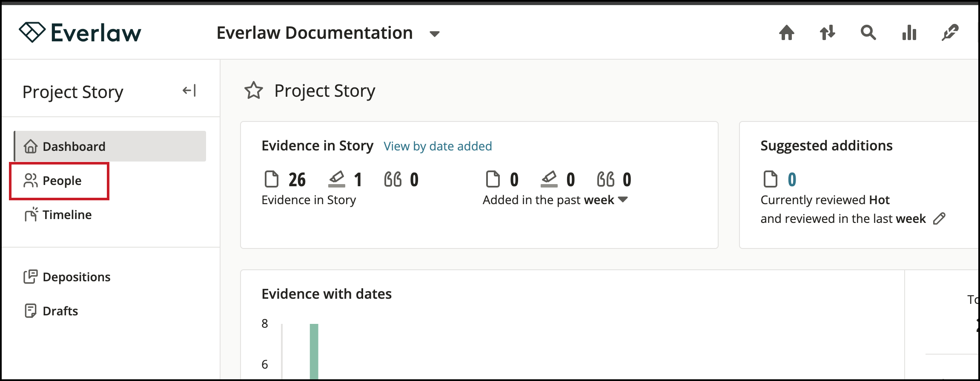Click the View by date added link

tap(438, 146)
